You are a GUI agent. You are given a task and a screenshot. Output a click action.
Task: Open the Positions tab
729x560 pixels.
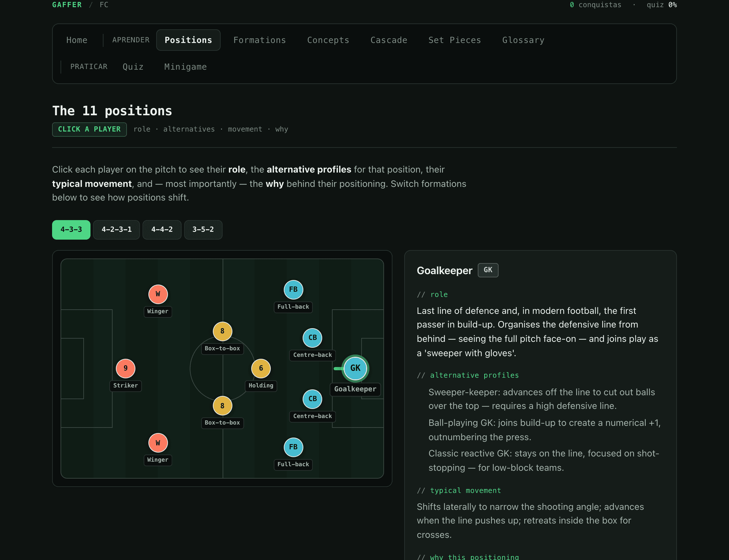pyautogui.click(x=188, y=40)
